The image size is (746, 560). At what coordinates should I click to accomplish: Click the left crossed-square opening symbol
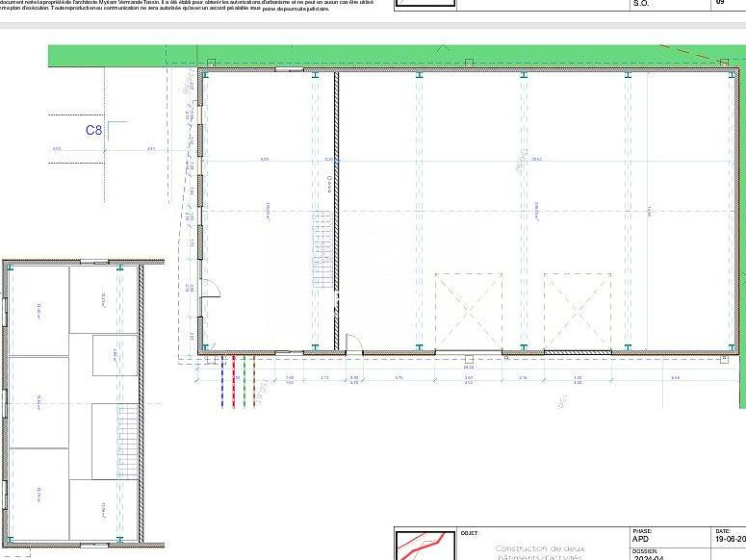(469, 309)
